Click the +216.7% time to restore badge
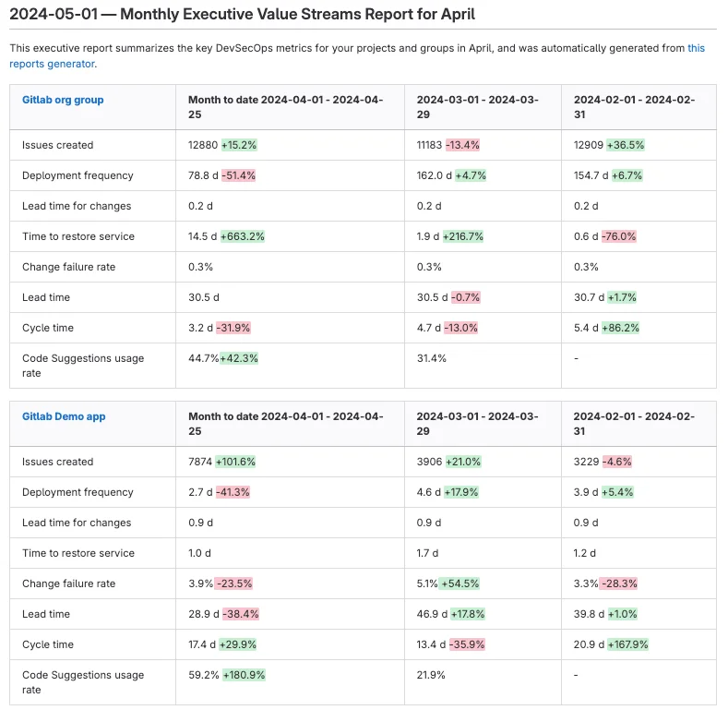Screen dimensions: 728x722 (462, 236)
